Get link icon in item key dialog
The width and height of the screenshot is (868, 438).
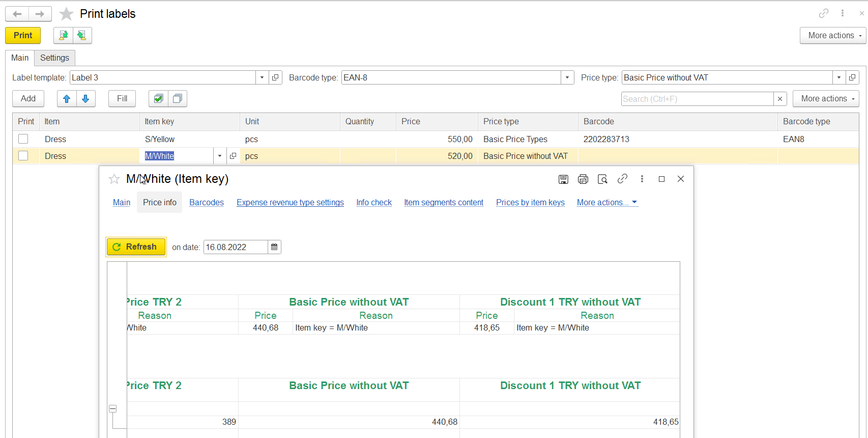click(622, 179)
